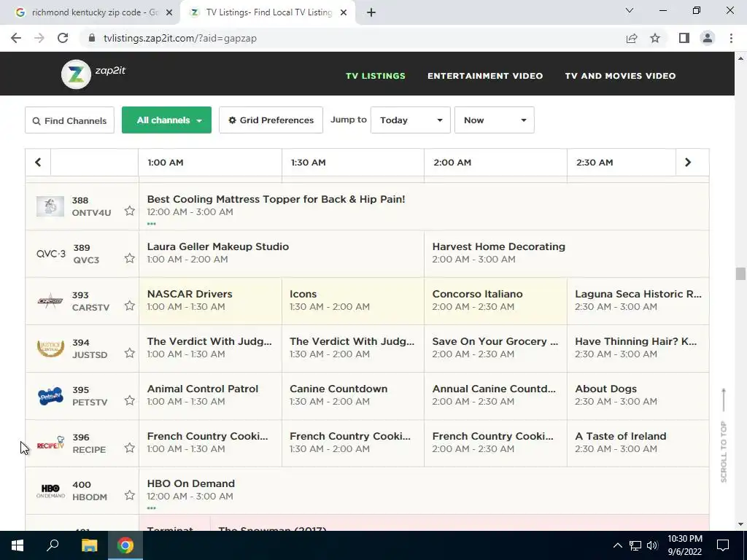This screenshot has width=747, height=560.
Task: Open Grid Preferences settings
Action: coord(271,120)
